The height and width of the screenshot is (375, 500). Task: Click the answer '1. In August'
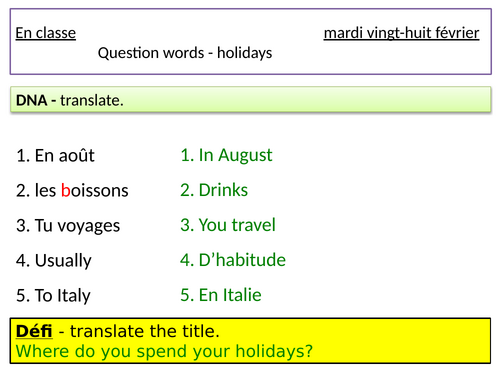point(226,156)
